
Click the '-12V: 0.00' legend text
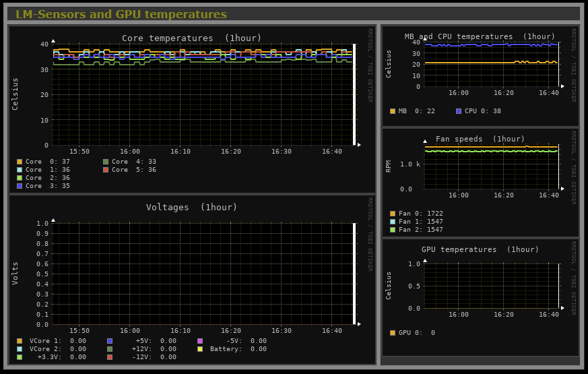[x=154, y=357]
